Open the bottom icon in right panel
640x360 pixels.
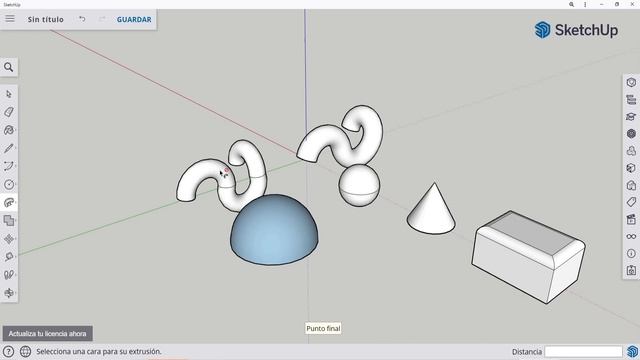pyautogui.click(x=631, y=270)
